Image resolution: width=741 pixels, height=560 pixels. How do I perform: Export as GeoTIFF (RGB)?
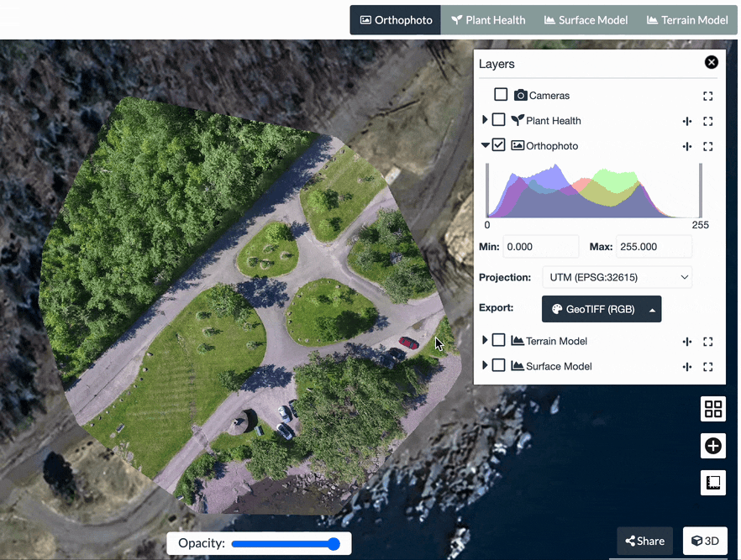pyautogui.click(x=592, y=309)
